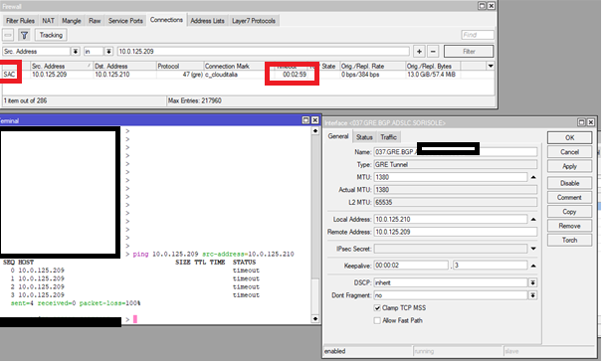Screen dimensions: 605x364
Task: Click the 13.0 GiB/57.4 MiB bytes cell
Action: coord(432,75)
